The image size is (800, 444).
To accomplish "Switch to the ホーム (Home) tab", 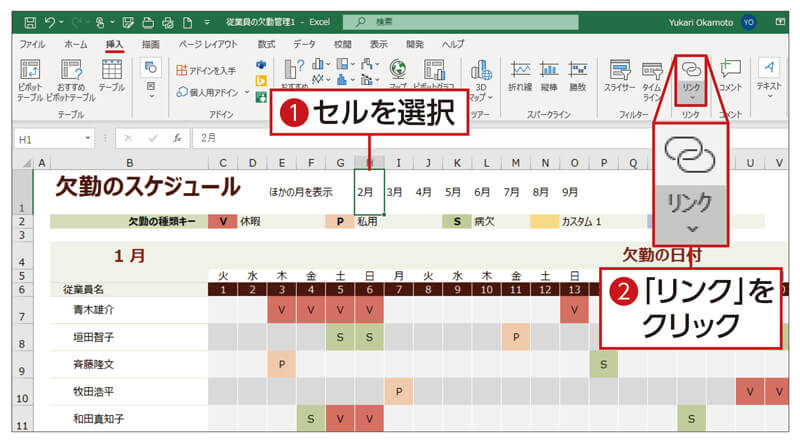I will pos(76,44).
